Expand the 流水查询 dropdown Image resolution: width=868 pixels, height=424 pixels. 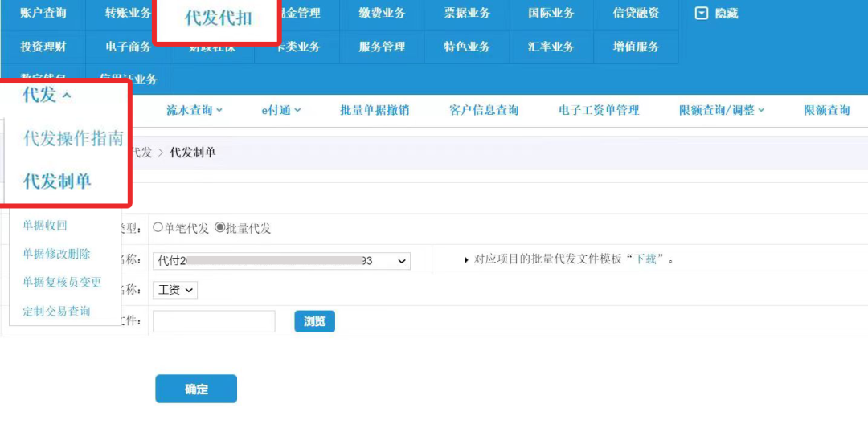tap(194, 111)
